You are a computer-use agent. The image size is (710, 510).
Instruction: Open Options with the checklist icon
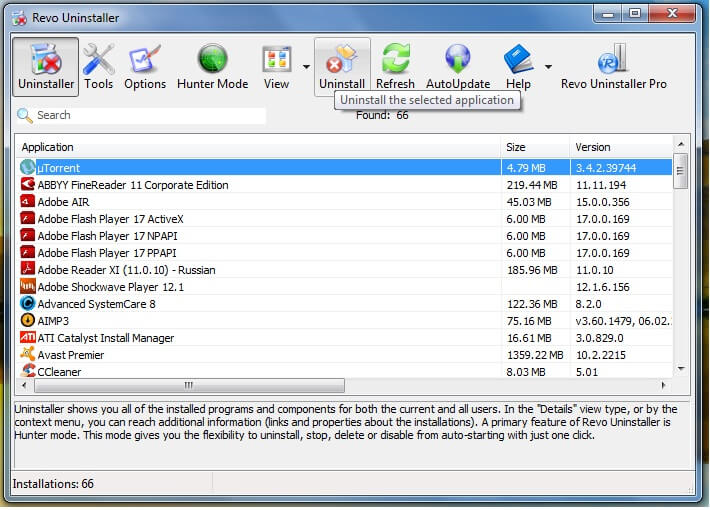pyautogui.click(x=145, y=67)
